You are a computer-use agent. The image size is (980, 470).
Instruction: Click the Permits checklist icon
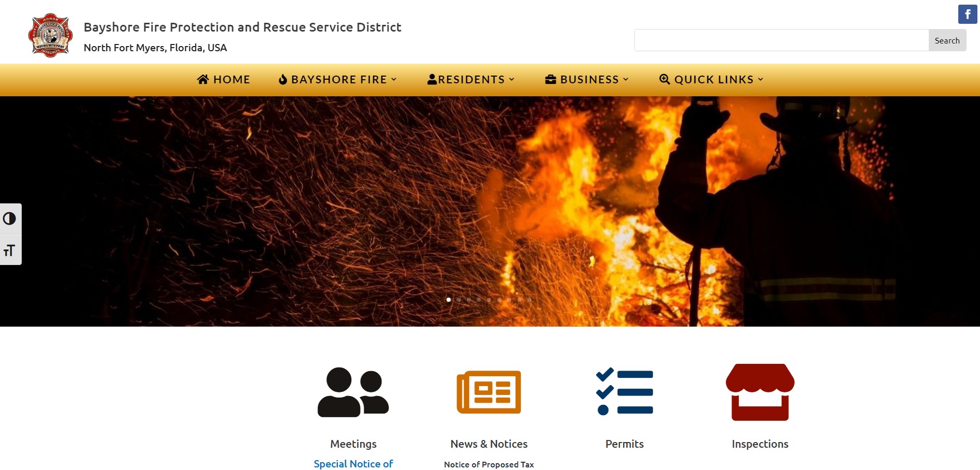click(x=625, y=392)
